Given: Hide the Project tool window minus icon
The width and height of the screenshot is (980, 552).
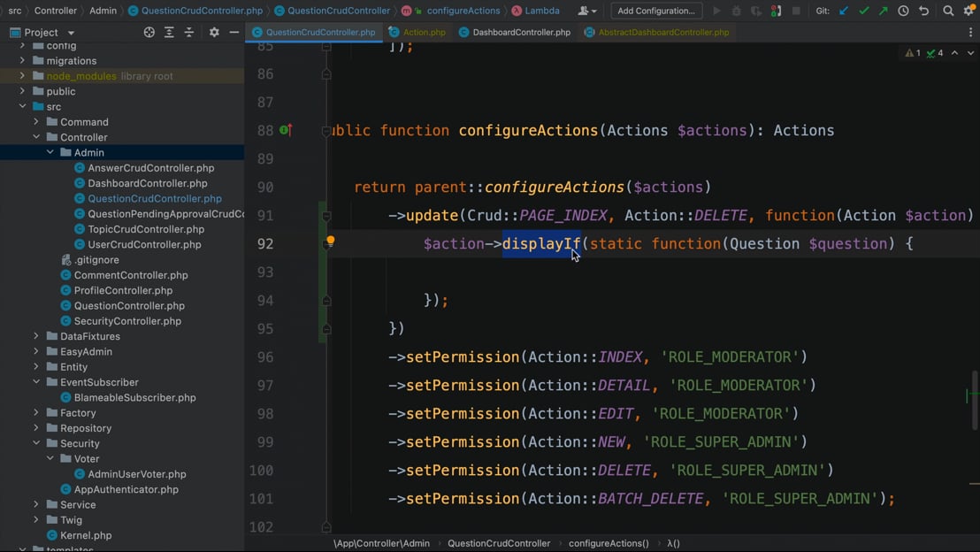Looking at the screenshot, I should tap(234, 33).
